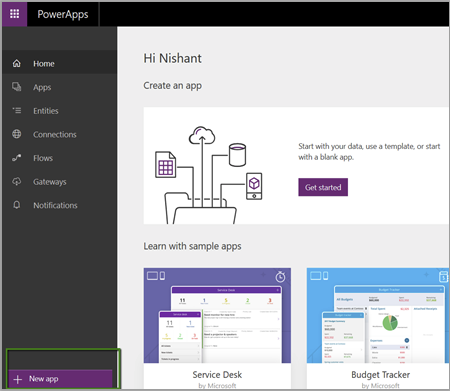Click phone layout icon on Service Desk card

point(162,276)
